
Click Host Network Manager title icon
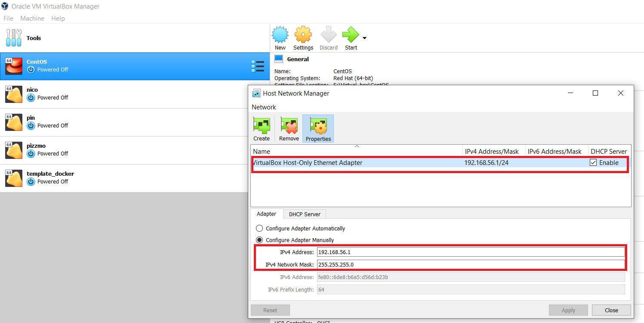click(x=256, y=93)
